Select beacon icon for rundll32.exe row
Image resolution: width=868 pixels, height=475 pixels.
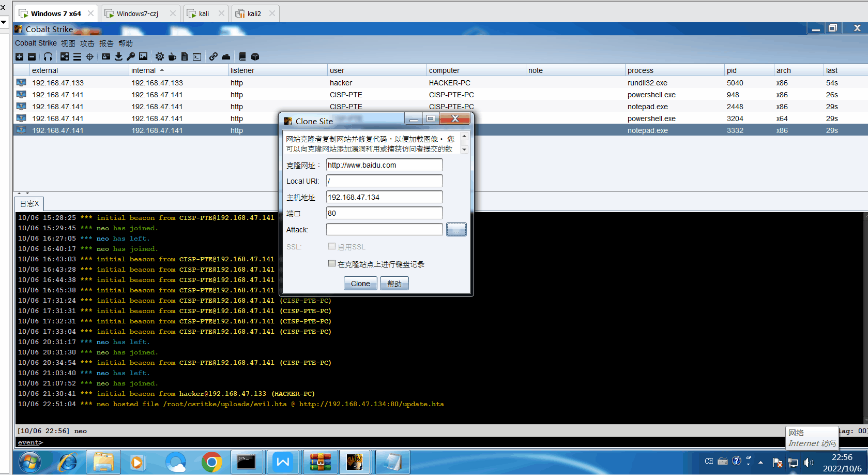tap(21, 83)
